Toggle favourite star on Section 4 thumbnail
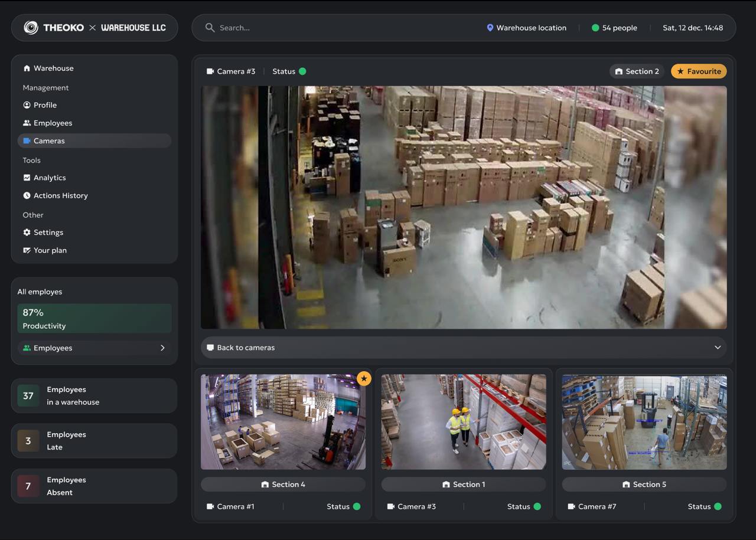This screenshot has width=756, height=540. (x=364, y=378)
